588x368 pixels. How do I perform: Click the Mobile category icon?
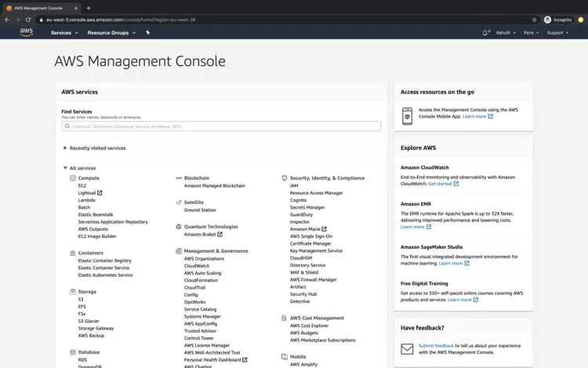coord(285,357)
